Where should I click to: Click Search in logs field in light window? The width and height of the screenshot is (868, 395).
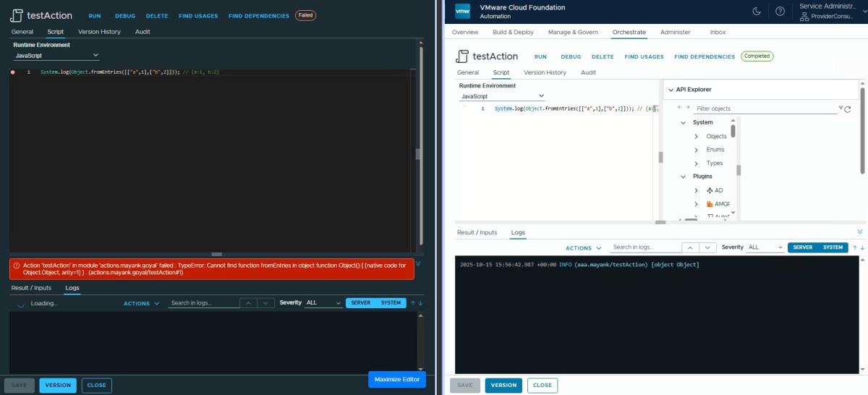[x=644, y=247]
